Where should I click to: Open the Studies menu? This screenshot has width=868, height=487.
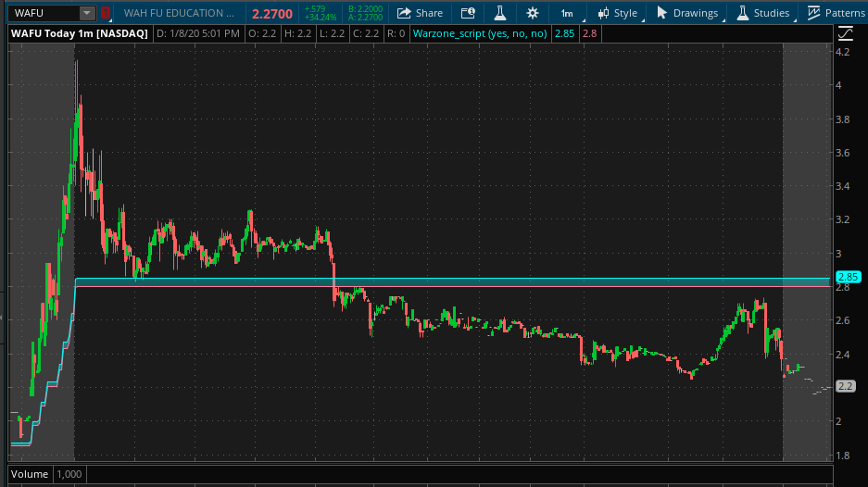pyautogui.click(x=762, y=13)
